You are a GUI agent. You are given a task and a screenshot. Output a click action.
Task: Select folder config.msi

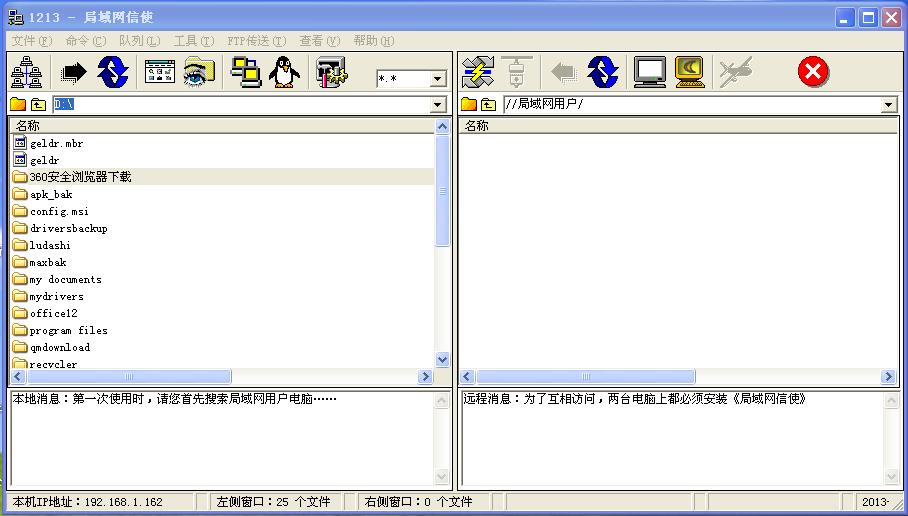59,211
